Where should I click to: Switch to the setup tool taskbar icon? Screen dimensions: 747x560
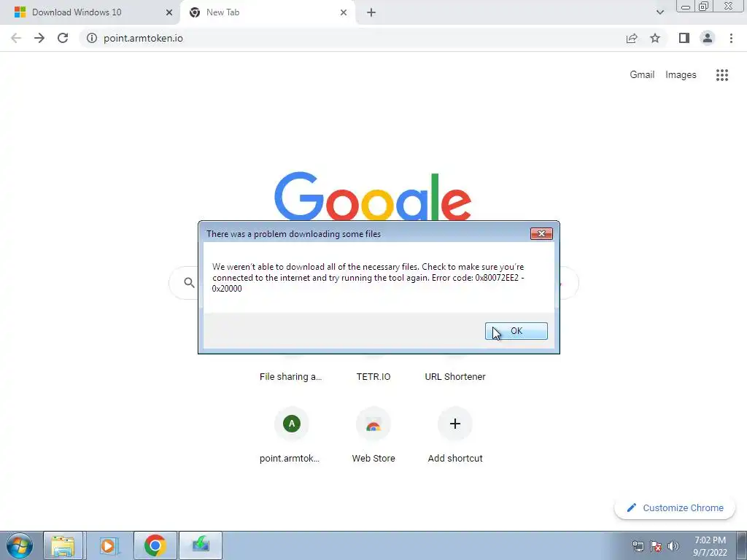(201, 545)
